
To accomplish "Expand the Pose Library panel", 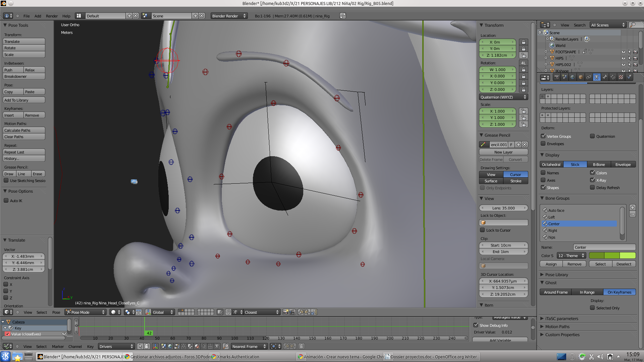I will pos(556,275).
